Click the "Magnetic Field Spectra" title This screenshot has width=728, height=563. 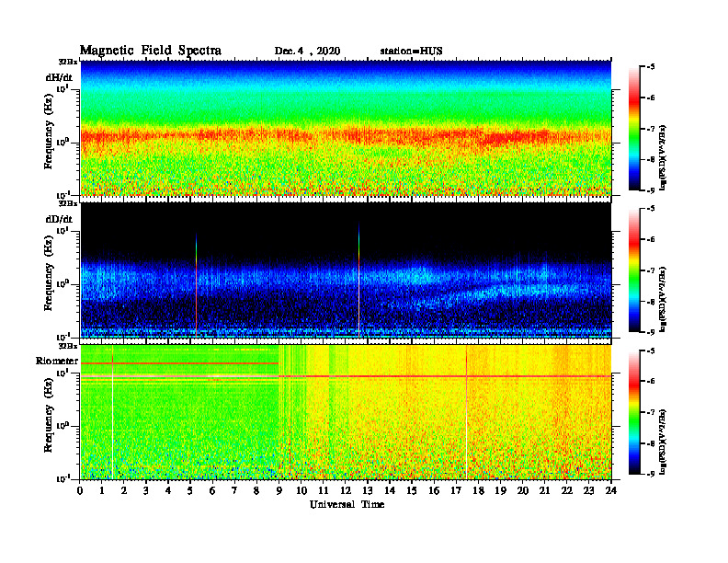coord(151,51)
